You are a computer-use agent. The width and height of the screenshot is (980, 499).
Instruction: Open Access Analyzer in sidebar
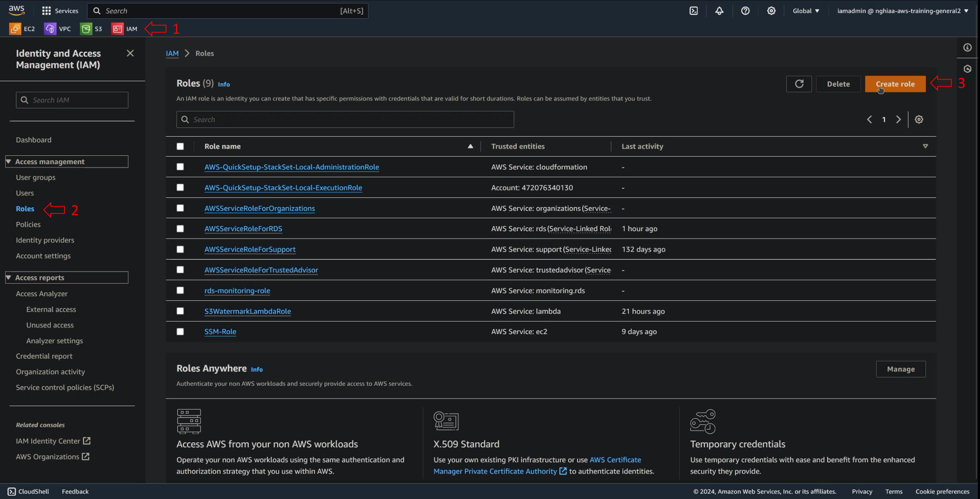[42, 294]
